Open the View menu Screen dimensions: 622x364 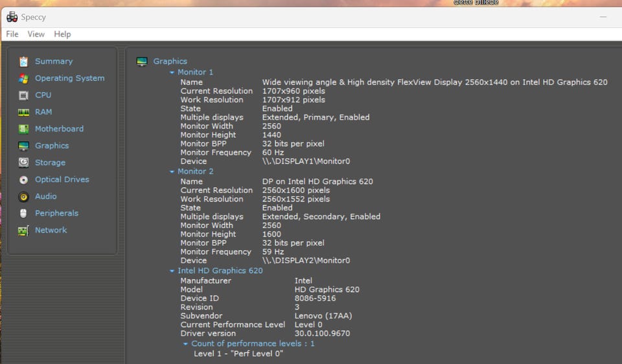point(36,34)
